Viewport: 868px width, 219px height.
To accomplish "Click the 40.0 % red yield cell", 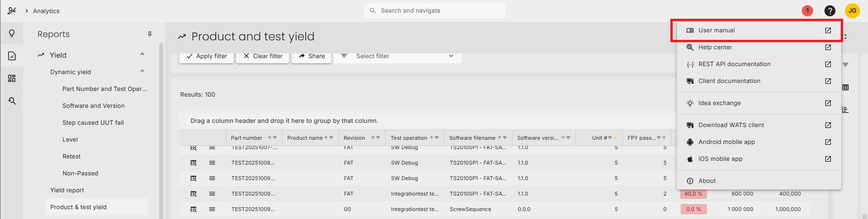I will (693, 194).
